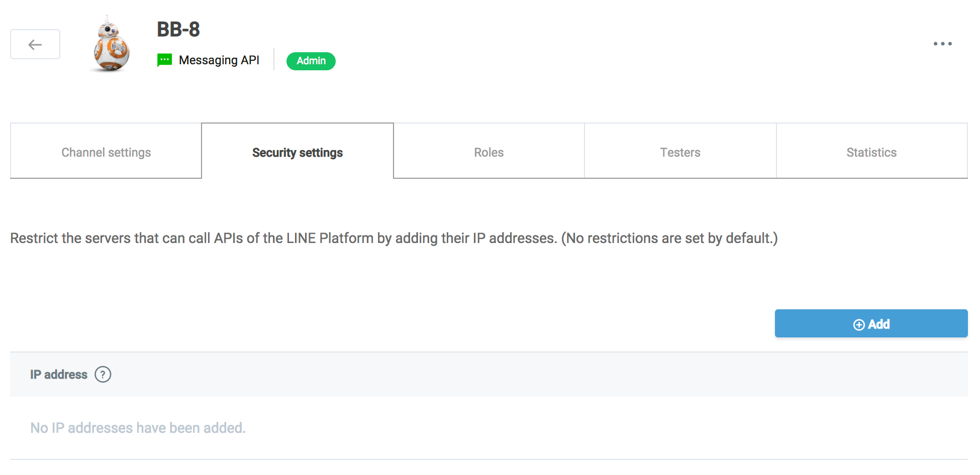This screenshot has width=980, height=475.
Task: Open the Roles tab
Action: 489,151
